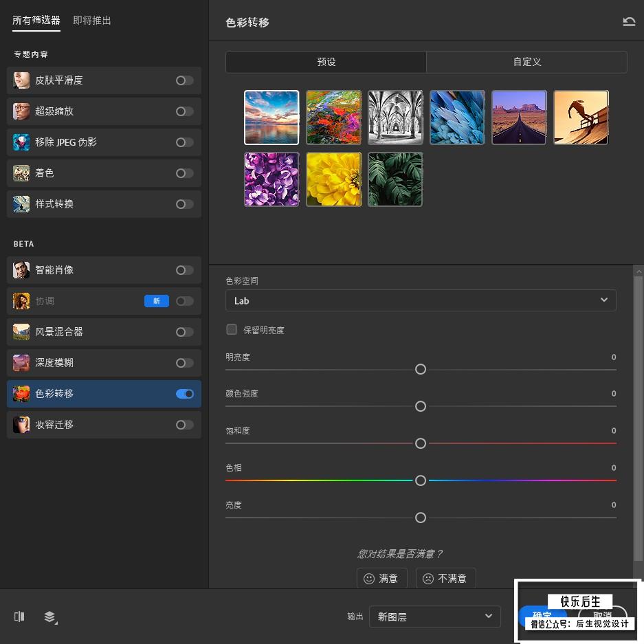Click the 风景混合器 filter icon

click(x=21, y=332)
